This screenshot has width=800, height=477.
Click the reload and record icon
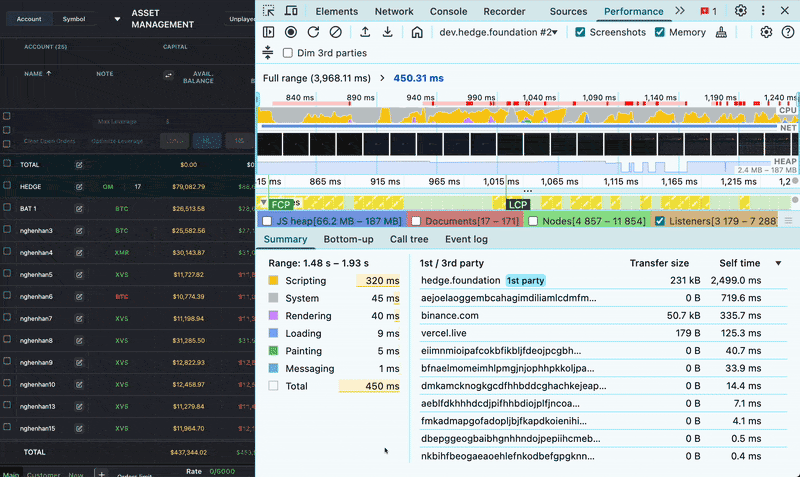313,32
